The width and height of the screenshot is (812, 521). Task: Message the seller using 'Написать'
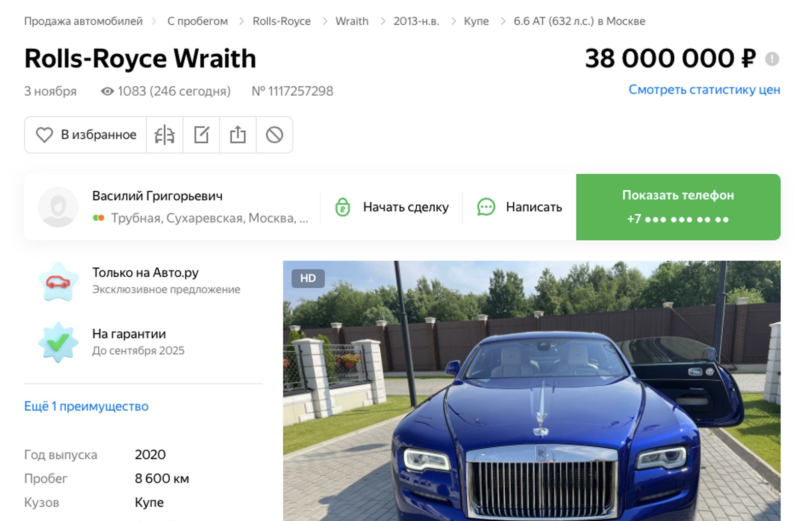click(520, 207)
